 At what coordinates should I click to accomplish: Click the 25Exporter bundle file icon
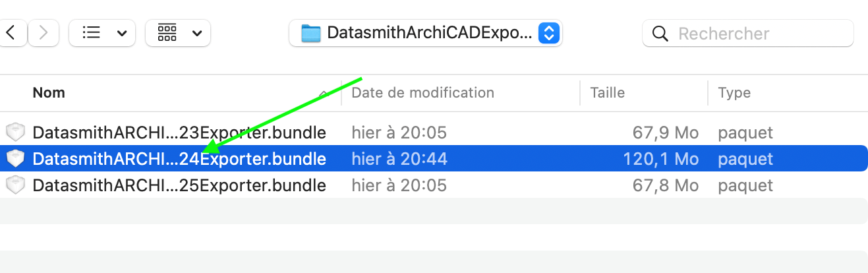(x=14, y=185)
